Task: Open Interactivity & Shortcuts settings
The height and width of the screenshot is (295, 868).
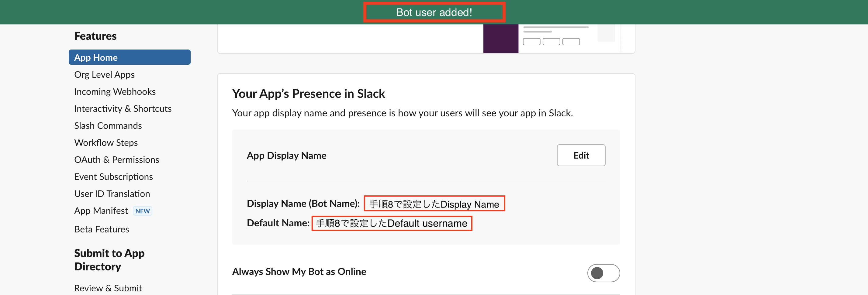Action: (x=123, y=108)
